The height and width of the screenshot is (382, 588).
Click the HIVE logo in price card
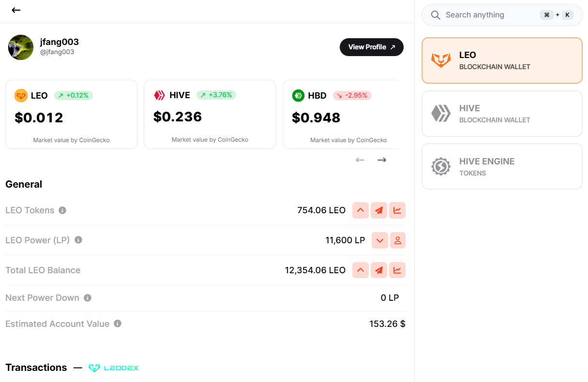click(x=159, y=95)
